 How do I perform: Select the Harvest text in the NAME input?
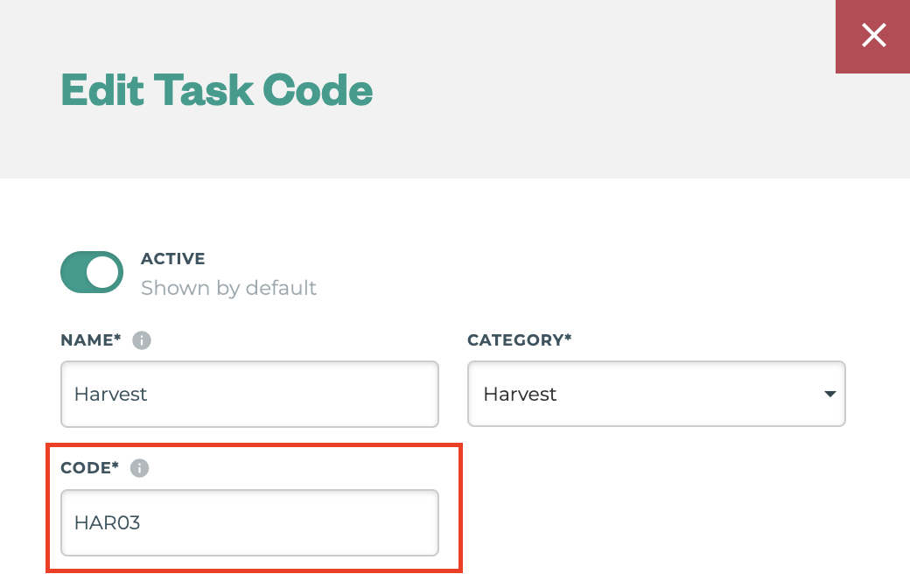coord(110,394)
